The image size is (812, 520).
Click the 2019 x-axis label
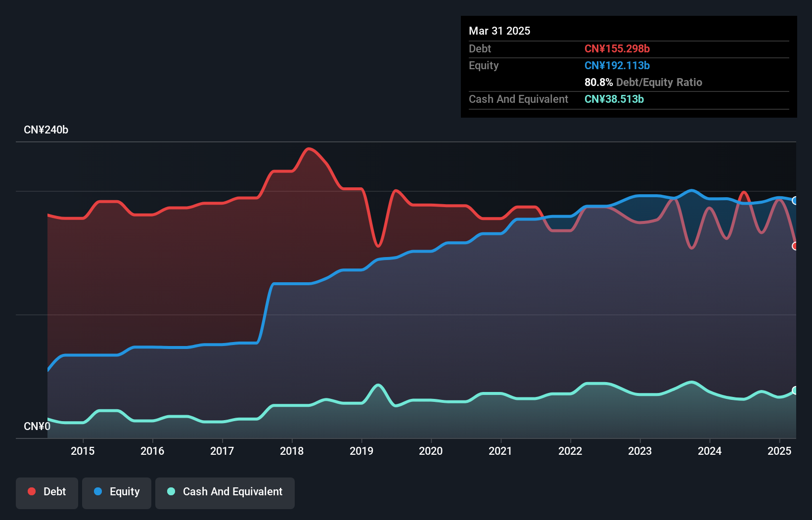click(361, 451)
